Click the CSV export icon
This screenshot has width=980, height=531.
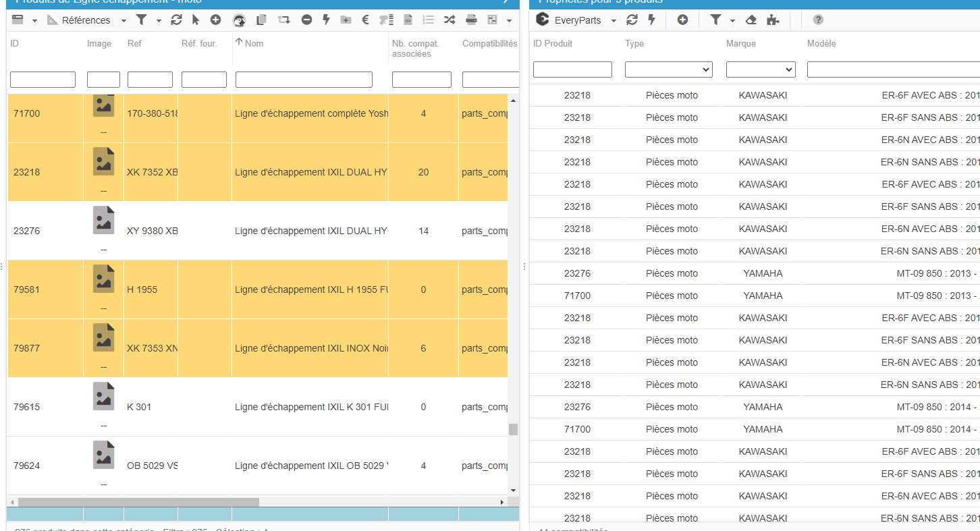408,20
